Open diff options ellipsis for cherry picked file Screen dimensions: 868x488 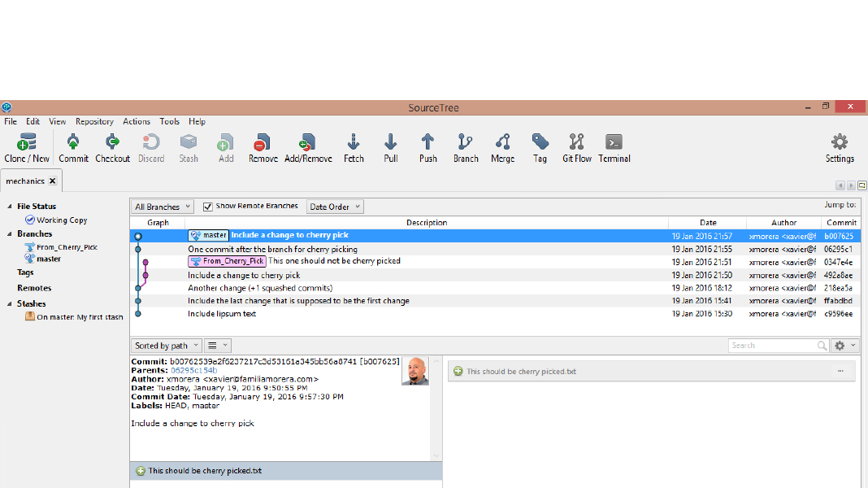tap(840, 371)
